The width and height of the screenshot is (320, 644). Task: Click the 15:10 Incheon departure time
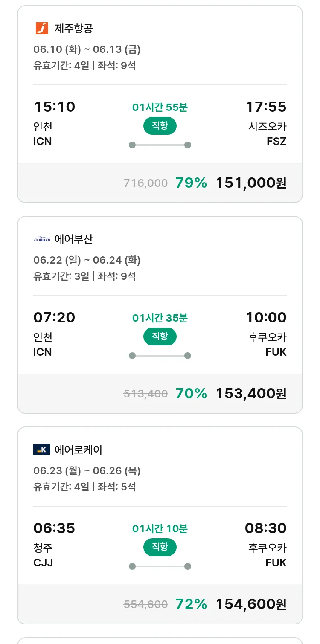[x=54, y=107]
